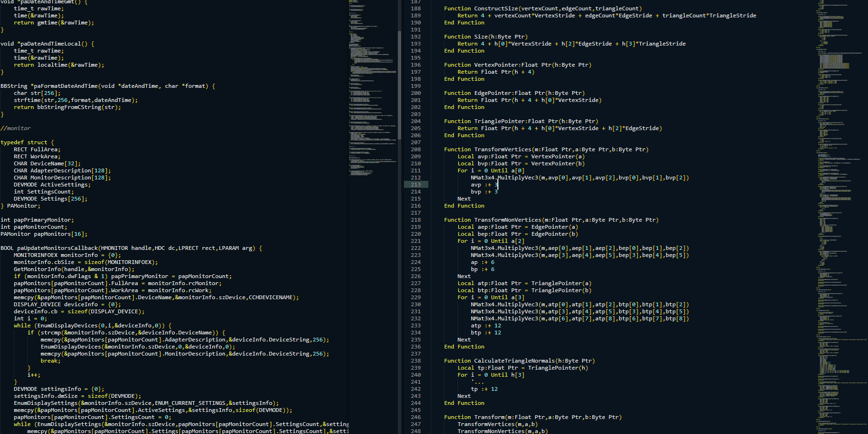Screen dimensions: 868x434
Task: Click 'GetMonitorInfo(handle,&monitorInfo);' line
Action: 74,269
